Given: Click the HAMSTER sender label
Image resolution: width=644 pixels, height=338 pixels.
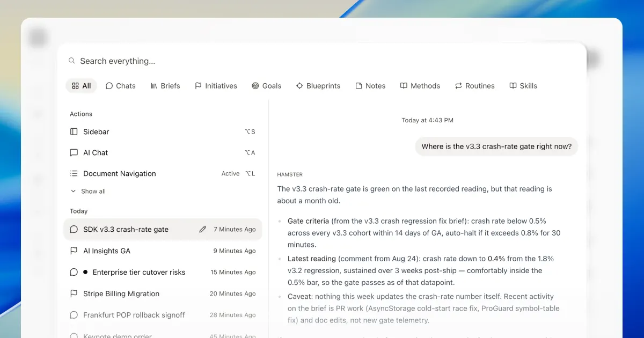Looking at the screenshot, I should 290,174.
